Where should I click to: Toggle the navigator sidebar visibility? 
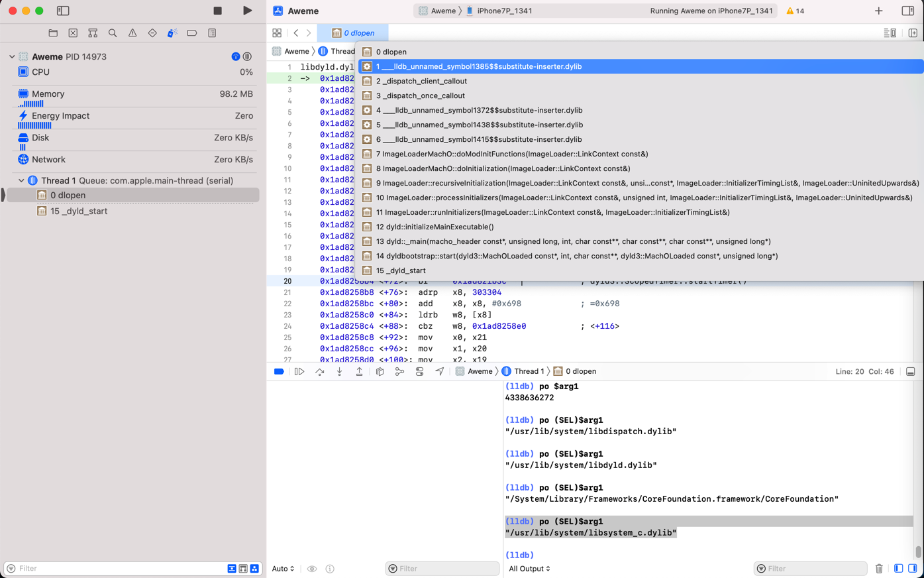coord(63,11)
